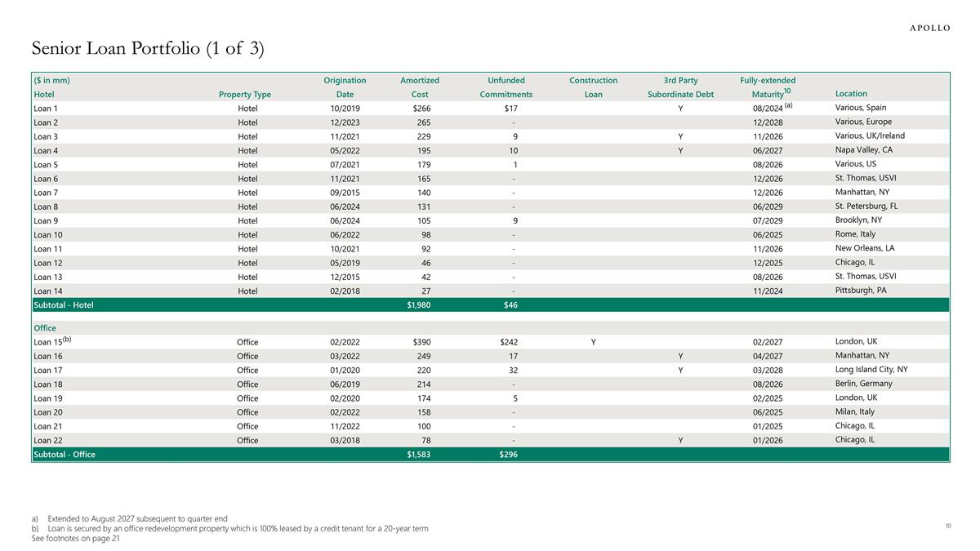Open the See footnotes on page 21 reference

(x=75, y=538)
